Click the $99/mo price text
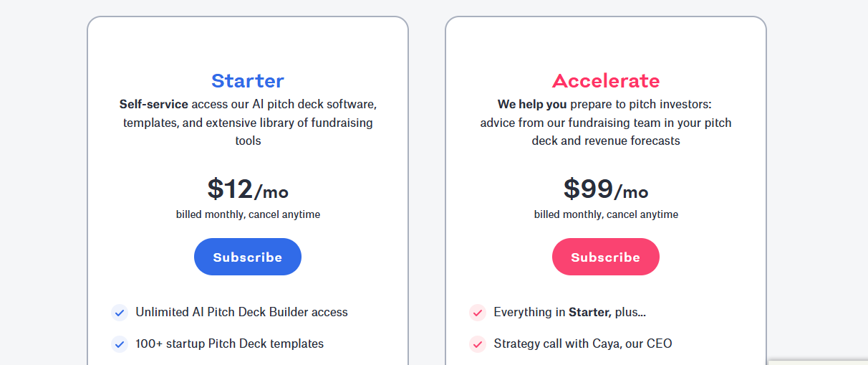Viewport: 868px width, 365px height. (x=606, y=189)
